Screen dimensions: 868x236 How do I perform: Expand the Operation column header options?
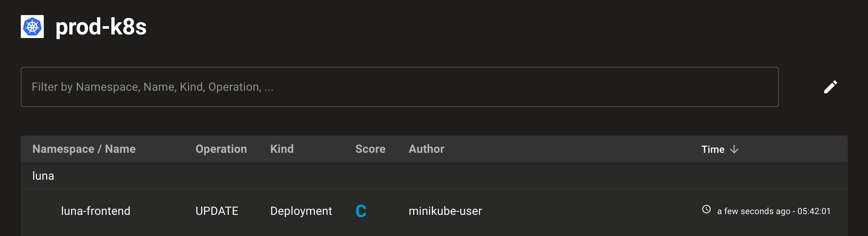(221, 149)
